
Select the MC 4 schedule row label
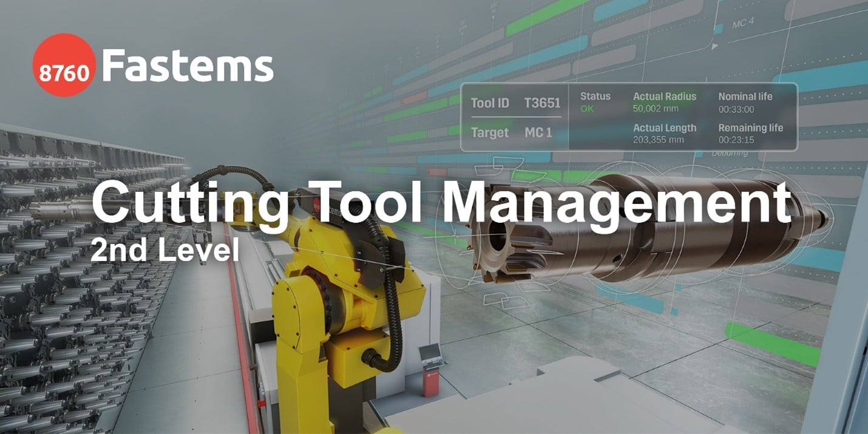[x=743, y=24]
